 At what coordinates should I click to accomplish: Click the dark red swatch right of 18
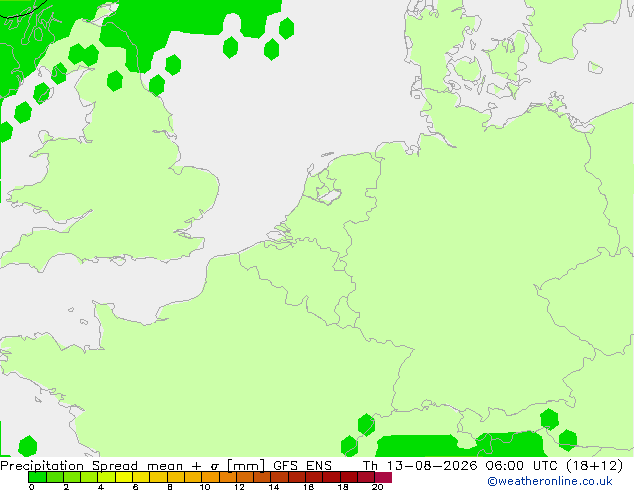coord(349,477)
